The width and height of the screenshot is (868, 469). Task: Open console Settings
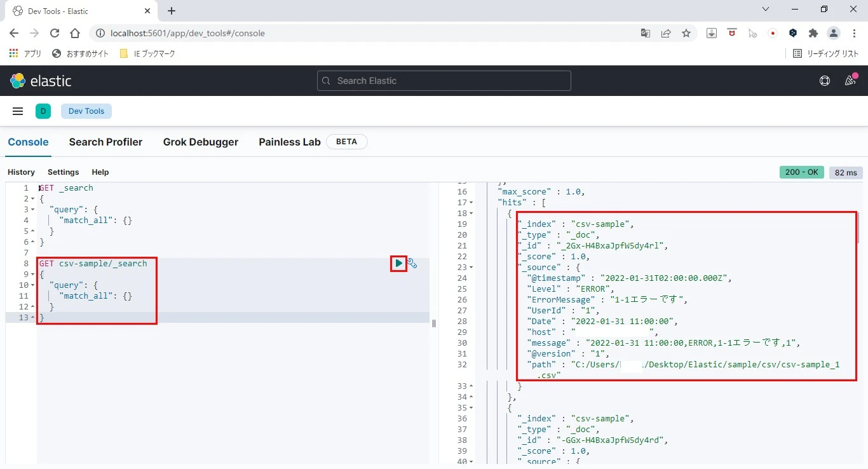click(x=64, y=172)
